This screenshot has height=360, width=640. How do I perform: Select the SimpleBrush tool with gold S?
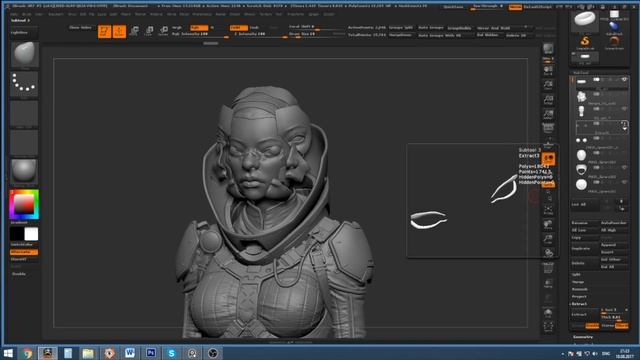click(x=585, y=41)
